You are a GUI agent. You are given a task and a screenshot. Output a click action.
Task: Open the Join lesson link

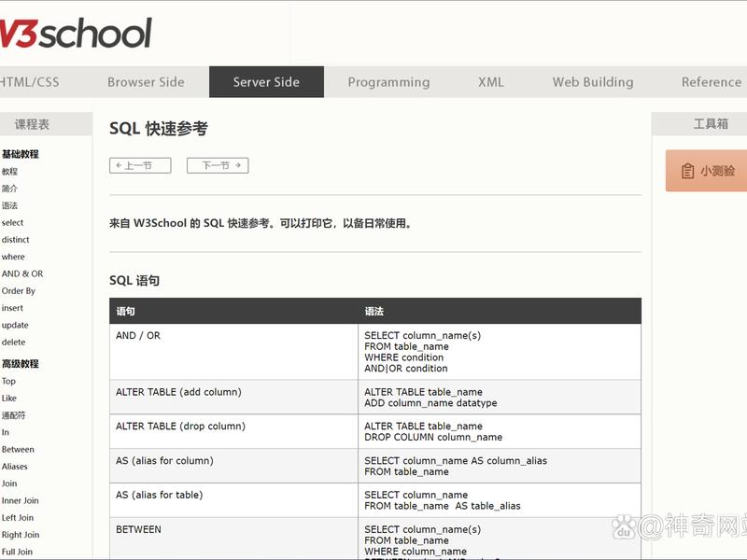click(x=9, y=483)
